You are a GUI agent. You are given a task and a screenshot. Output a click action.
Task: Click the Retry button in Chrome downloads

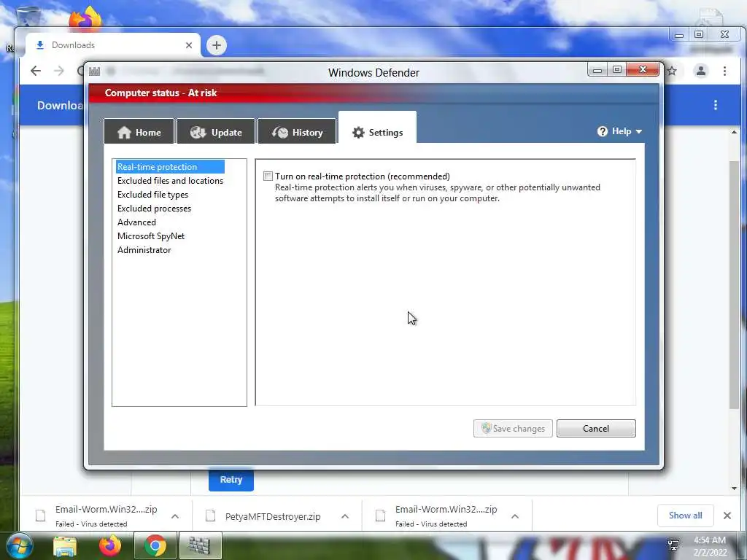point(231,480)
